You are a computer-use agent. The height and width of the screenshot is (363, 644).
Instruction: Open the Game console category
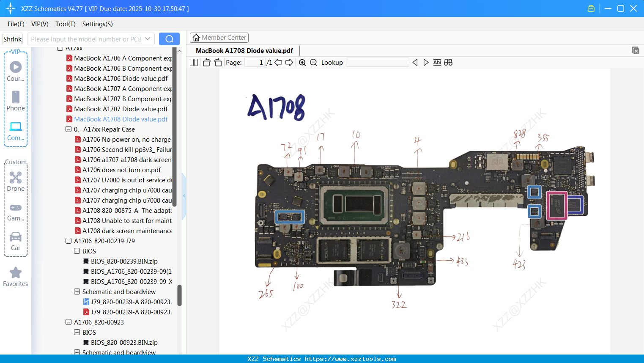pos(16,212)
